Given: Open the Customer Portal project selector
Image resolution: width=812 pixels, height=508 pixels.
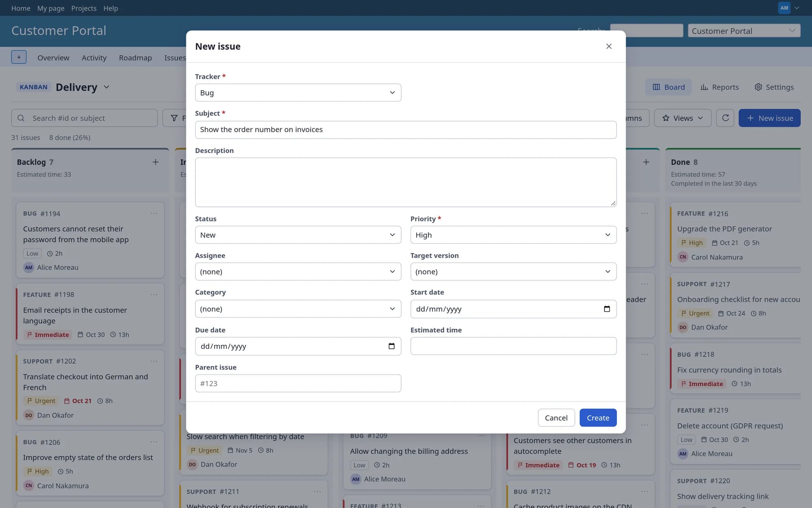Looking at the screenshot, I should 744,31.
